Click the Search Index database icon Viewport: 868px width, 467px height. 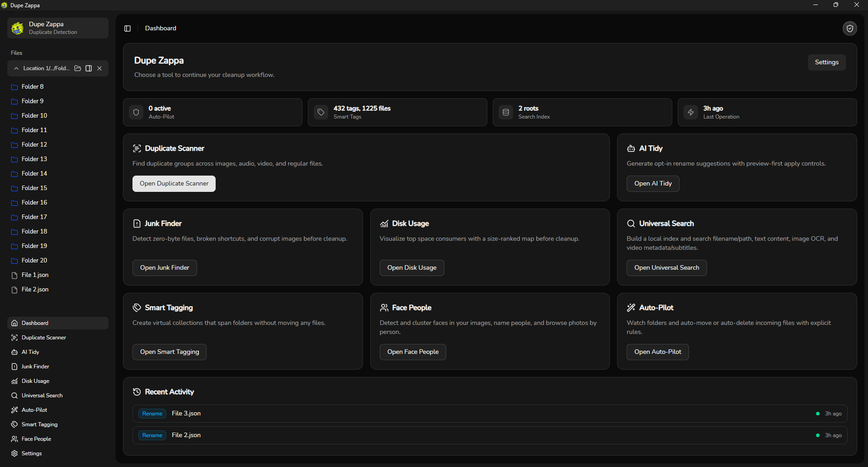506,112
